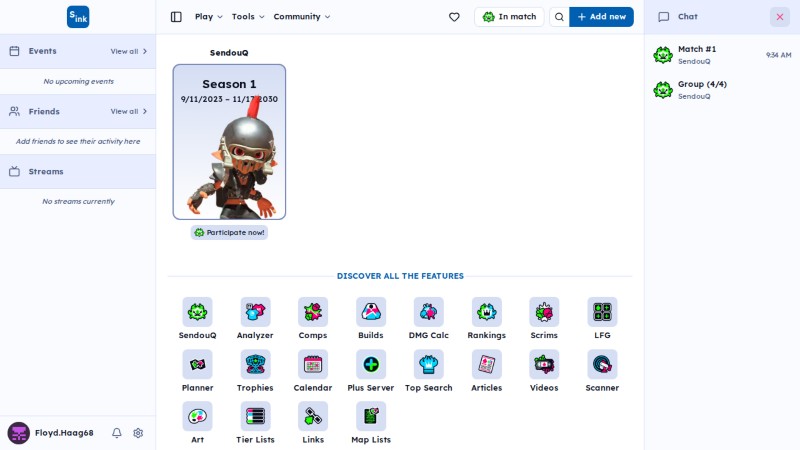Click Participate now! button
Viewport: 800px width, 450px height.
pos(230,233)
